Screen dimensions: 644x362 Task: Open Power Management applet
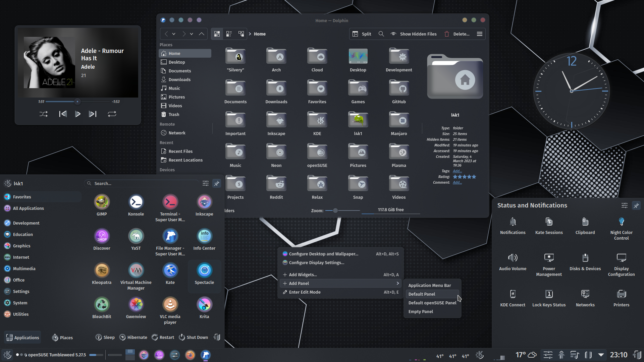pos(549,264)
